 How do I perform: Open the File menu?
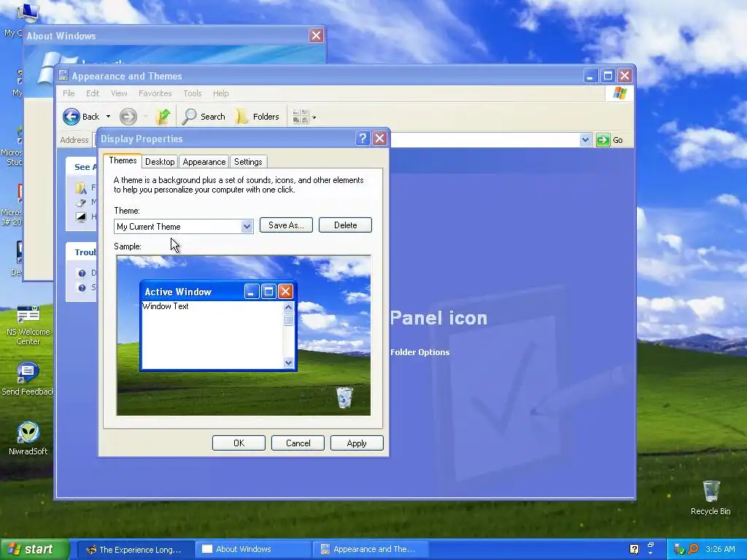69,93
